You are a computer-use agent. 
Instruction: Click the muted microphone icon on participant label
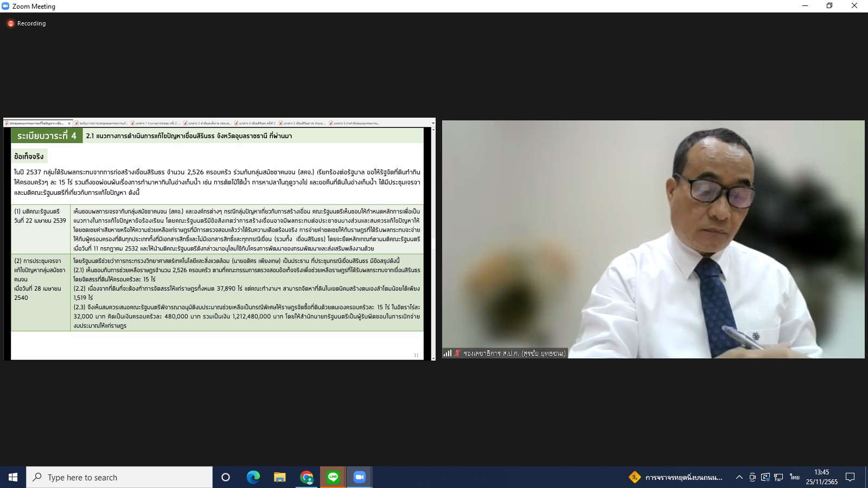[x=457, y=353]
